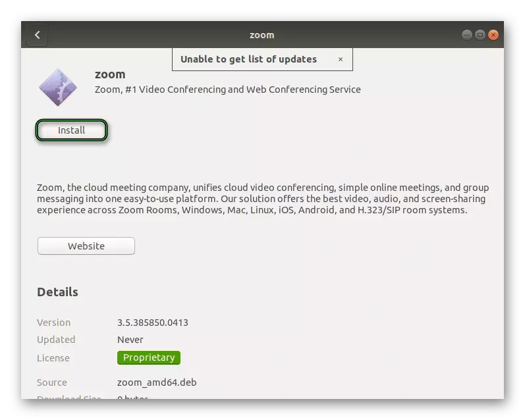Image resolution: width=525 pixels, height=420 pixels.
Task: Click the version number 3.5.385850.0413
Action: [x=153, y=323]
